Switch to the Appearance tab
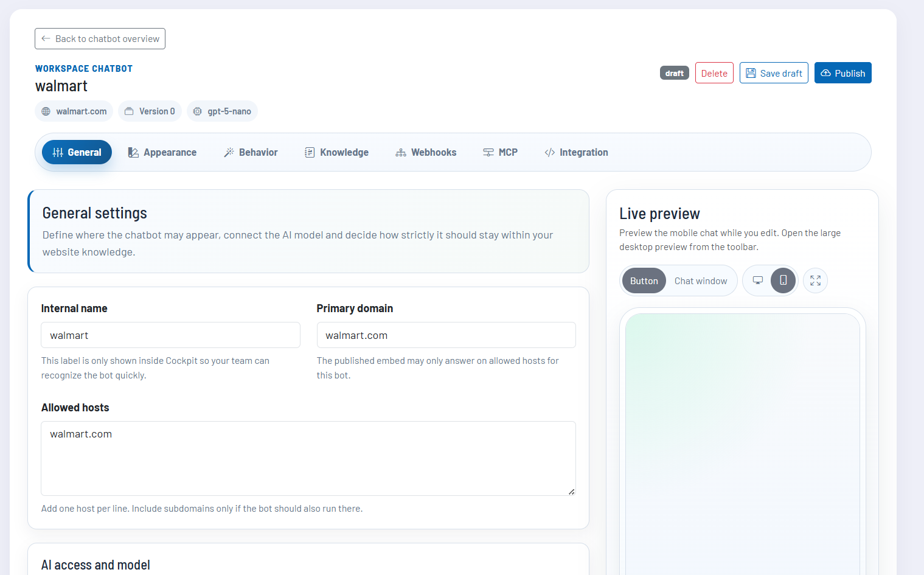The width and height of the screenshot is (924, 575). click(162, 152)
